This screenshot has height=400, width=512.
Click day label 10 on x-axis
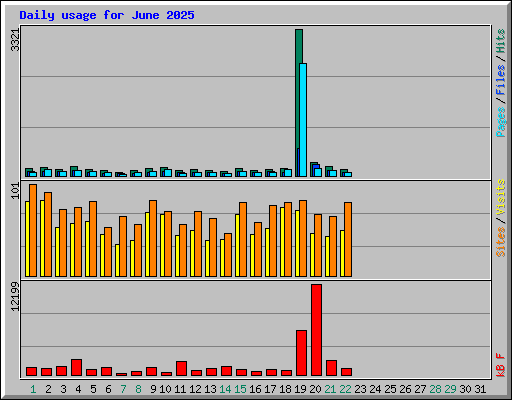tap(165, 389)
